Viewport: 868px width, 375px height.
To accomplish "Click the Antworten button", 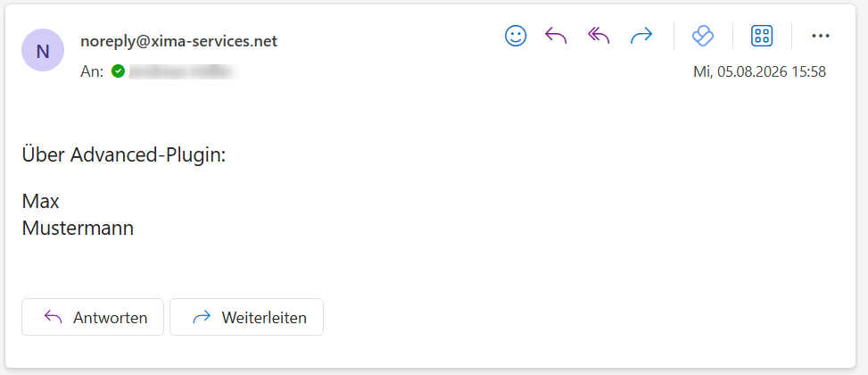I will (93, 317).
